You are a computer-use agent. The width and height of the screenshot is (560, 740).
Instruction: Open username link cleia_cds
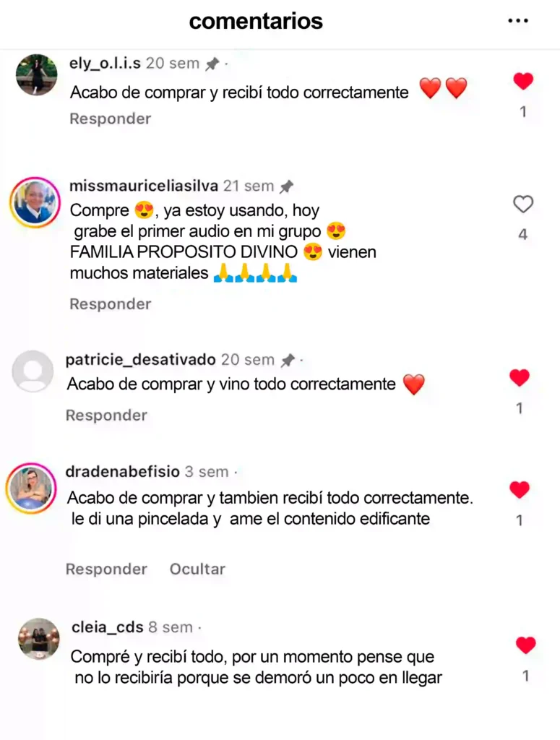[x=108, y=627]
